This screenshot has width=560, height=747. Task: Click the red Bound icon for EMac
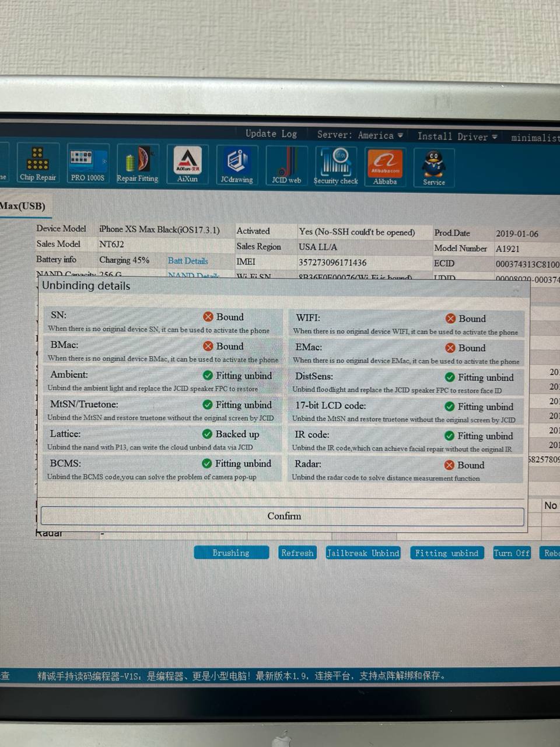450,348
